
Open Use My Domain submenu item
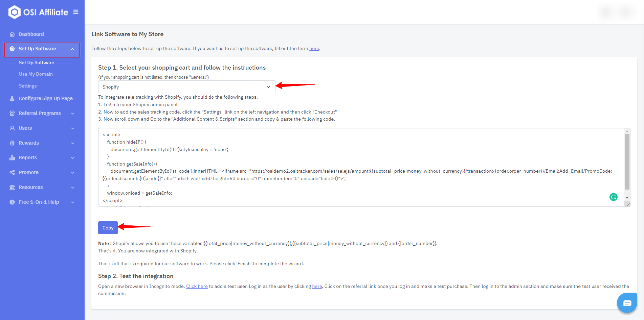tap(36, 74)
